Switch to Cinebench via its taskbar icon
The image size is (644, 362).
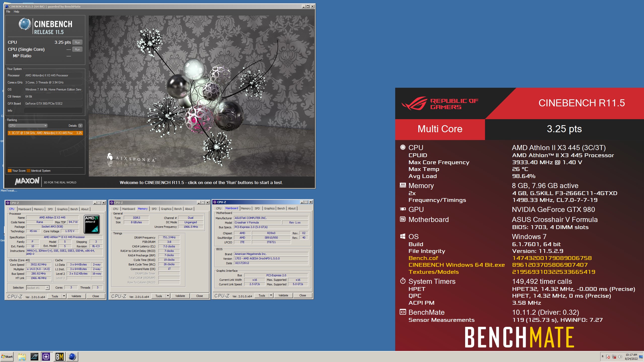72,357
